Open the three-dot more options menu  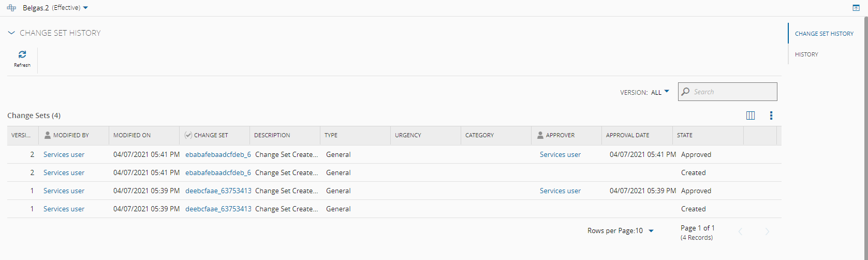point(771,115)
